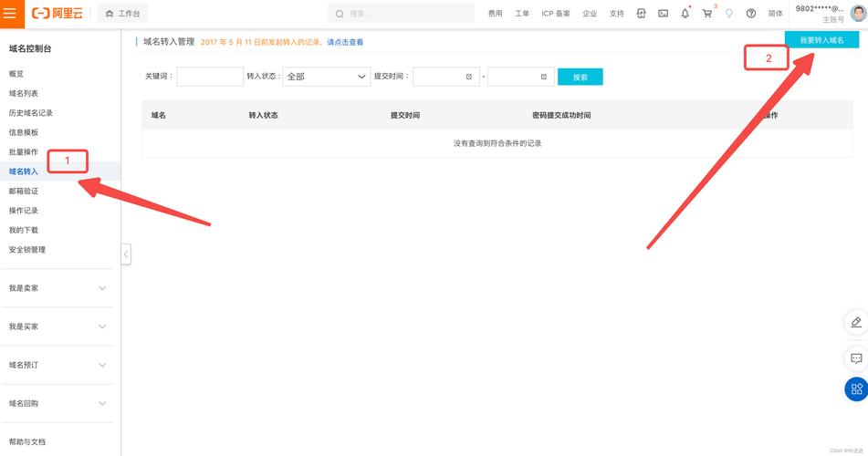Screen dimensions: 868x456
Task: Select 域名列表 in the sidebar
Action: pos(24,93)
